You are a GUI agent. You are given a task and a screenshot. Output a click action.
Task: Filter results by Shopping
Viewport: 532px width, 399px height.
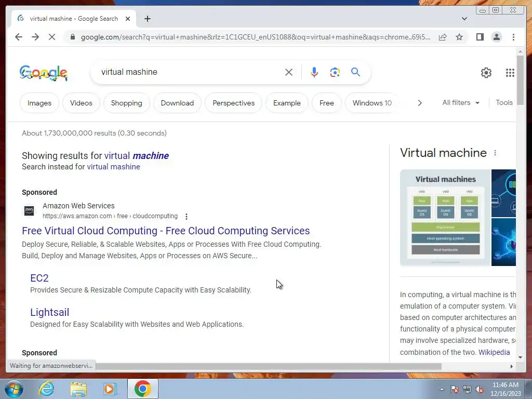click(127, 103)
